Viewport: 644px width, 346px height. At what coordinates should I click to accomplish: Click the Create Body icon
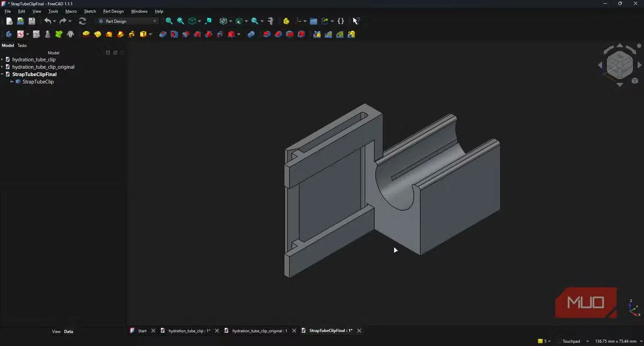(9, 34)
